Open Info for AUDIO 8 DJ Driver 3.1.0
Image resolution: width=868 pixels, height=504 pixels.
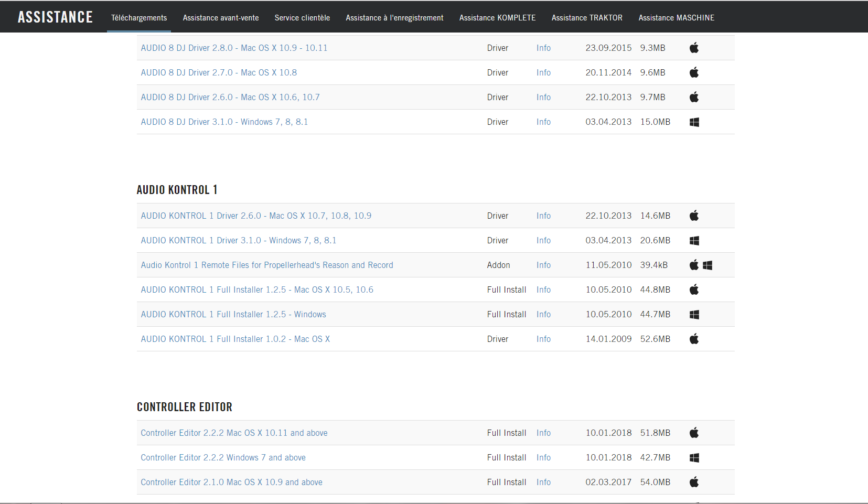pyautogui.click(x=543, y=122)
